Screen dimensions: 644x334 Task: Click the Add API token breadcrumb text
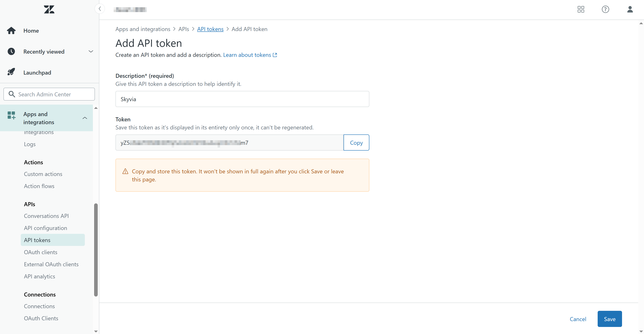[249, 29]
